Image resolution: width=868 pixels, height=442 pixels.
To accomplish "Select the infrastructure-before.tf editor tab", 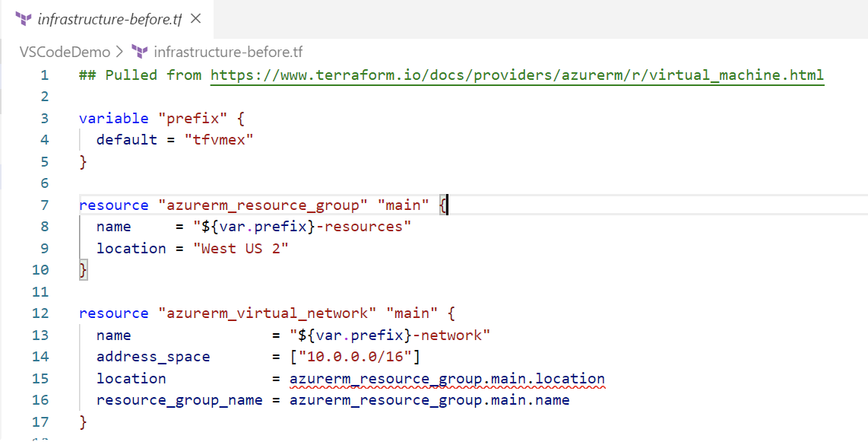I will (107, 19).
